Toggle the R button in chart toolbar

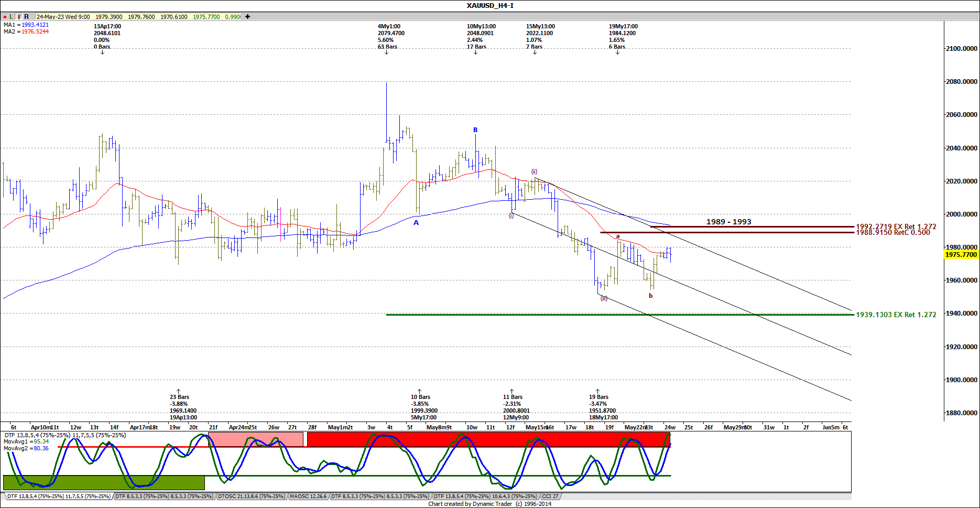[x=27, y=17]
